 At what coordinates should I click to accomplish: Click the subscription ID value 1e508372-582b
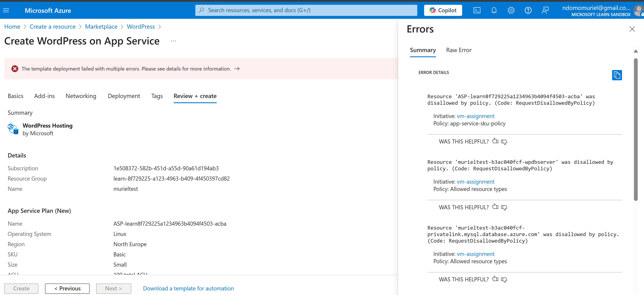click(166, 168)
